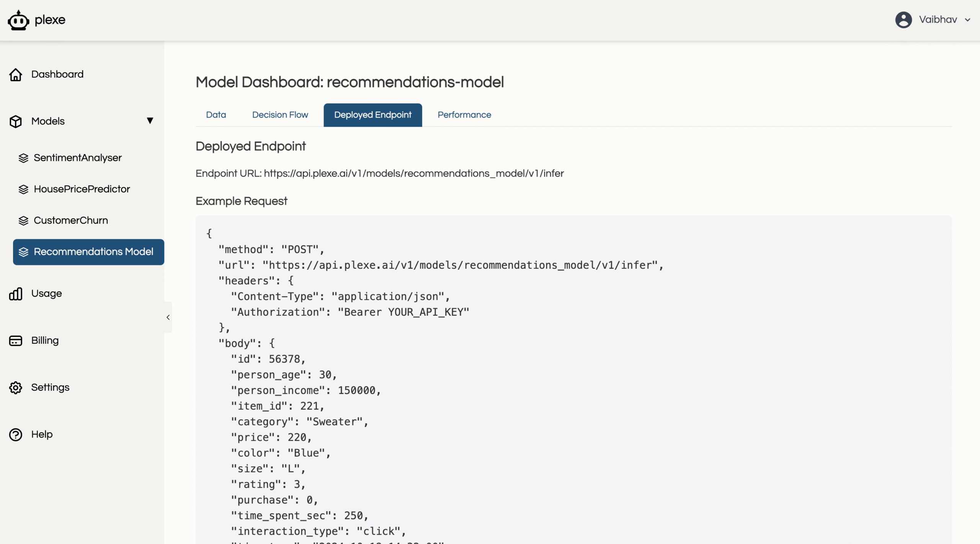Click the Models cube icon

(16, 121)
